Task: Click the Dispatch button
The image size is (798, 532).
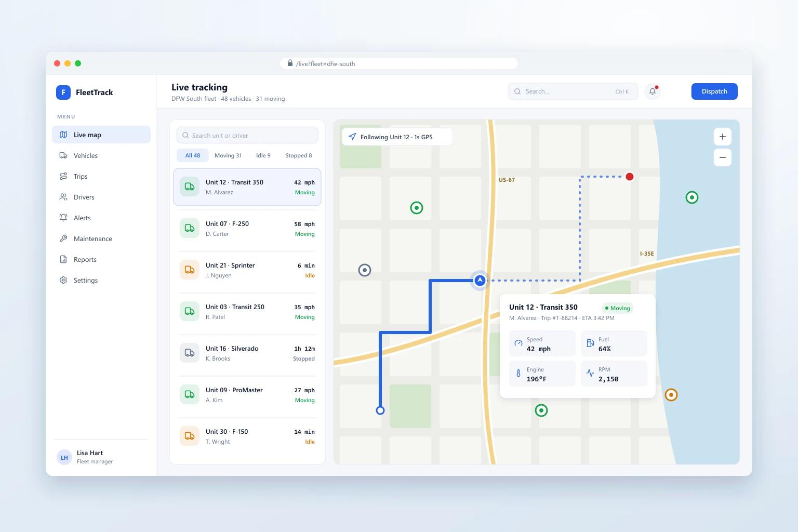Action: [714, 91]
